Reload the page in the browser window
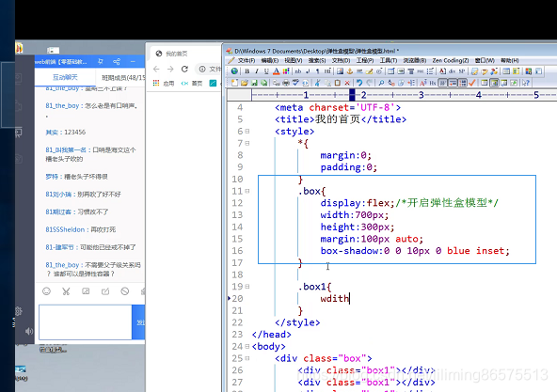 [184, 69]
